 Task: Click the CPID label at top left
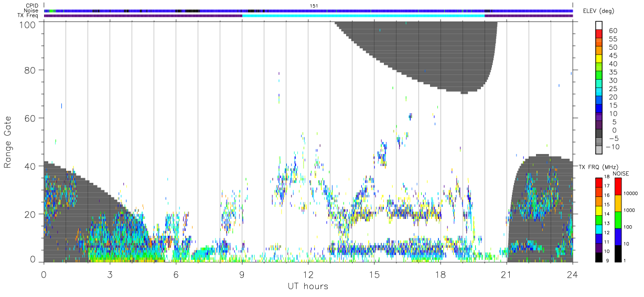[31, 6]
